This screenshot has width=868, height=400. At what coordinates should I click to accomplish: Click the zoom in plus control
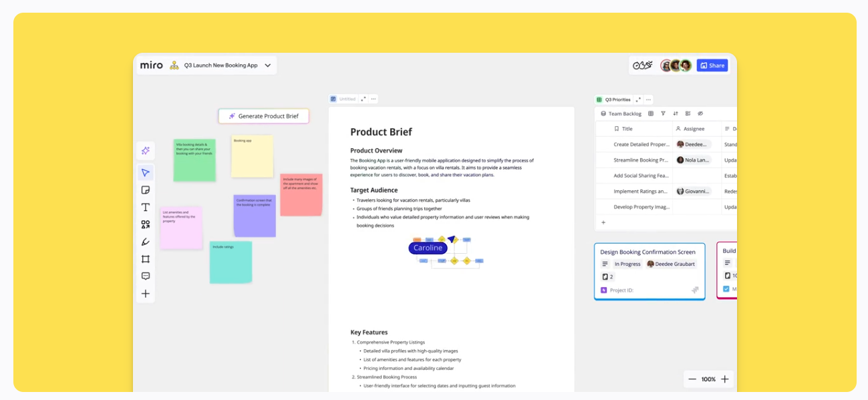coord(724,379)
